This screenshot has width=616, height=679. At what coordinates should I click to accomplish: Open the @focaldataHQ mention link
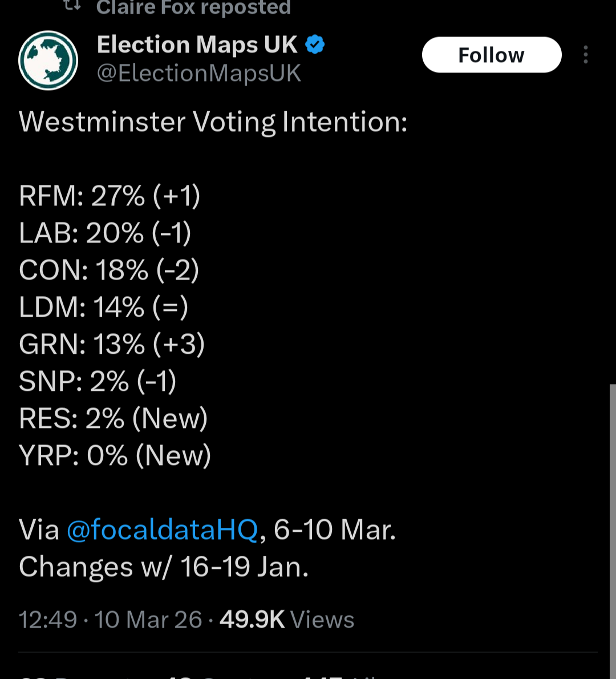163,530
